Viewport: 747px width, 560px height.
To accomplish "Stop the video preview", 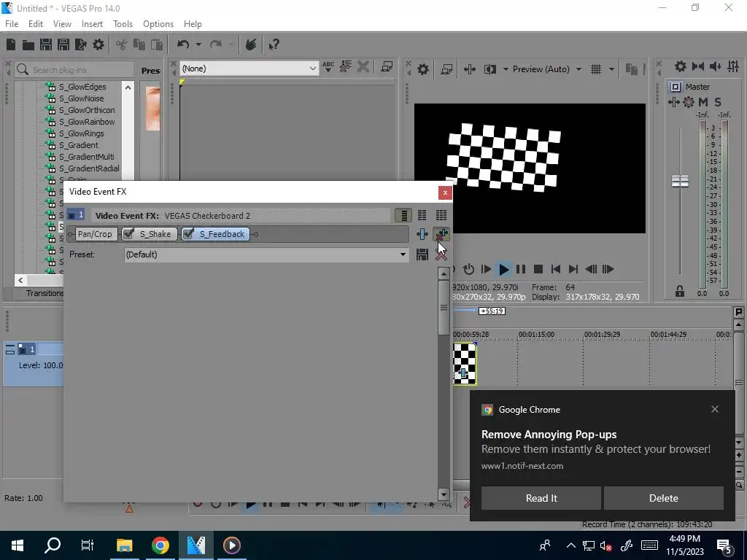I will 538,269.
